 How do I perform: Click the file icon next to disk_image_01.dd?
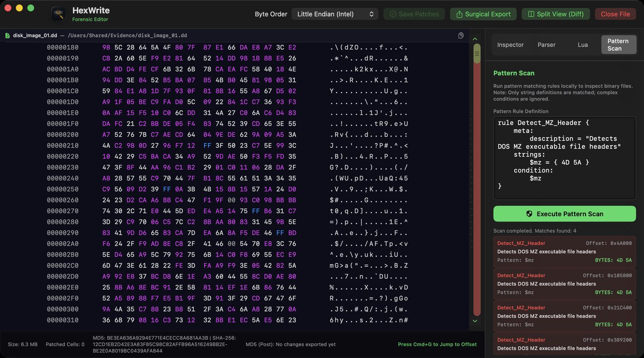[x=7, y=36]
